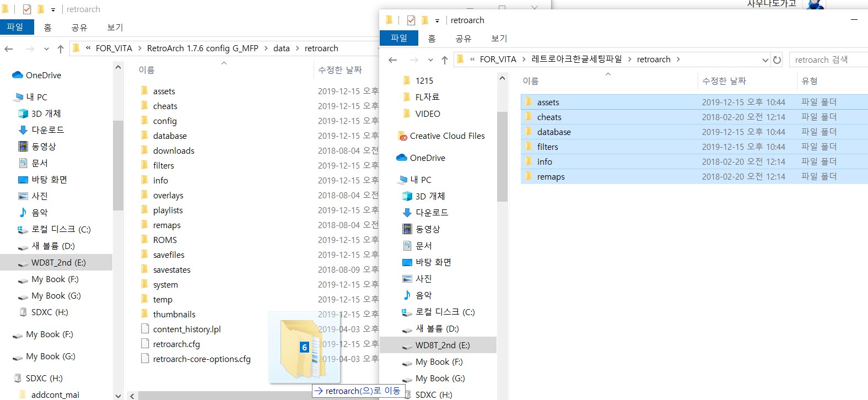Select content_history.lpl file in left window

coord(187,329)
